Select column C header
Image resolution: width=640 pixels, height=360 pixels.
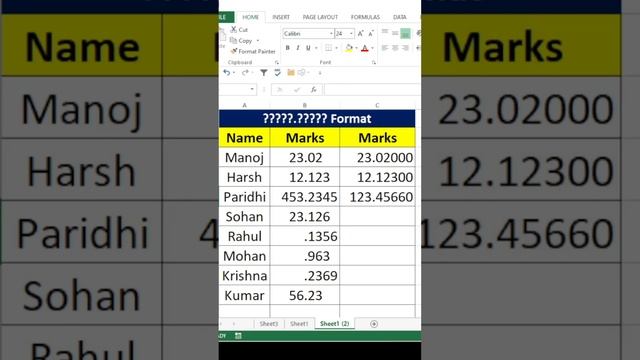tap(377, 105)
